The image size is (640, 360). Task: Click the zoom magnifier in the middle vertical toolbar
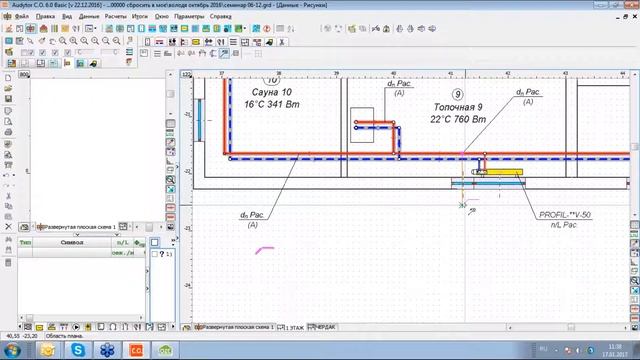[171, 180]
